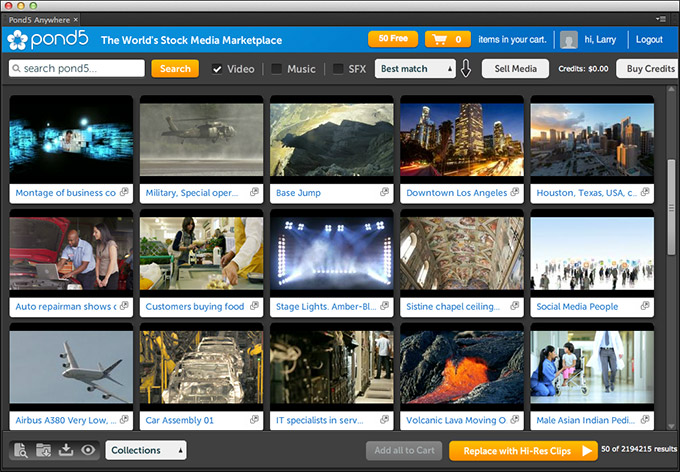Click the sort direction down arrow
The height and width of the screenshot is (472, 680).
(x=466, y=69)
